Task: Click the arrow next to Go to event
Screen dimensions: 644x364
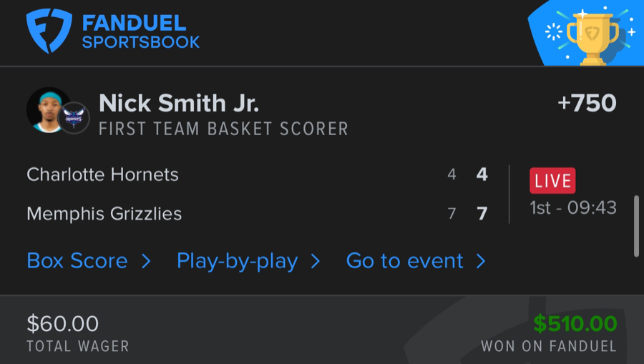Action: pyautogui.click(x=481, y=261)
